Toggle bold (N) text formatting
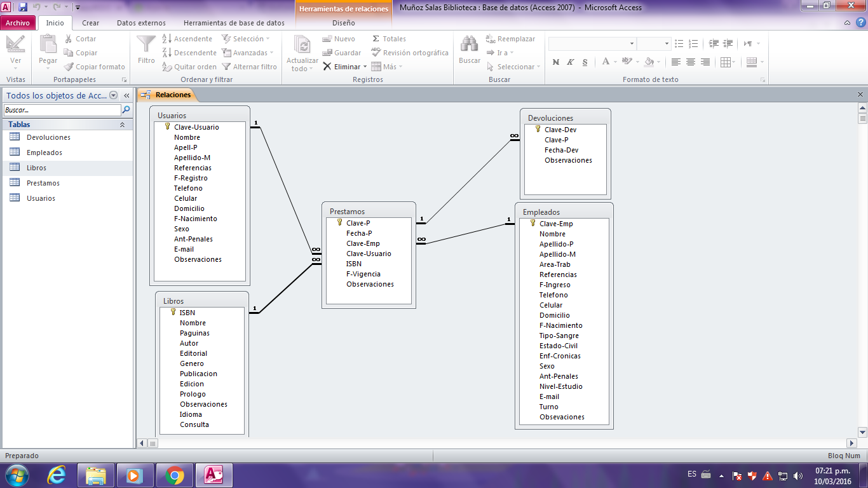868x488 pixels. tap(556, 62)
